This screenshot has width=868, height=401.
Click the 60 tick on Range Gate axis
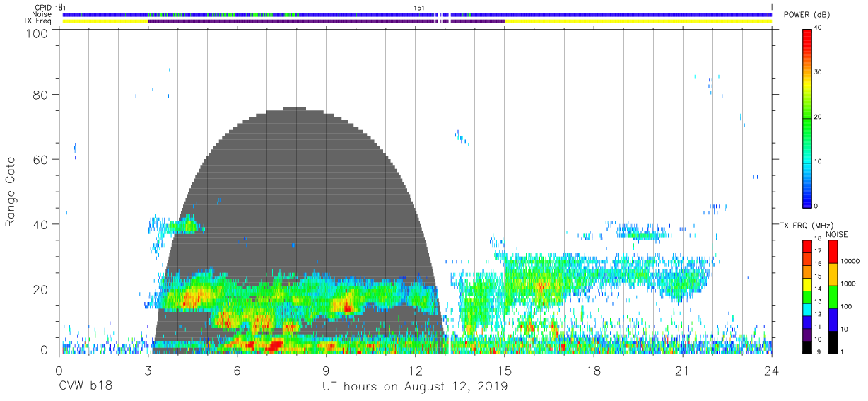pos(40,160)
